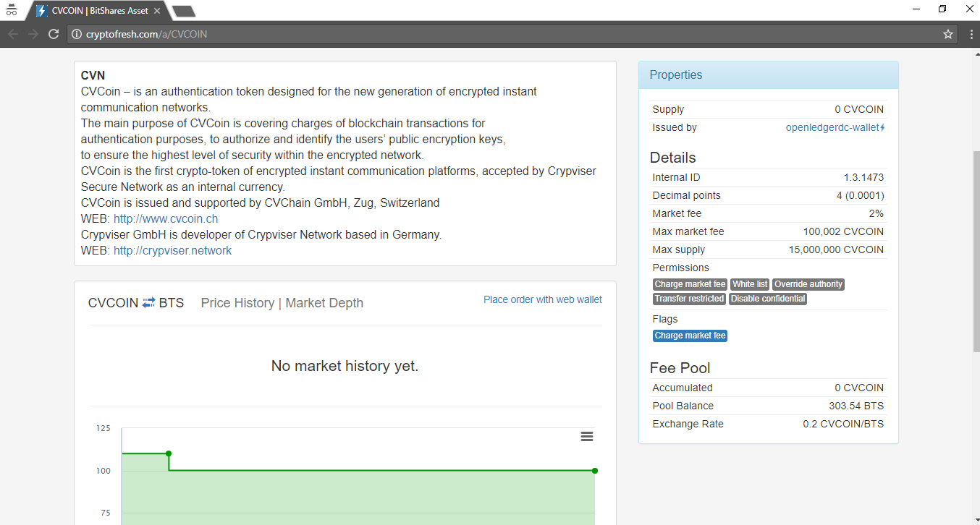980x525 pixels.
Task: Open http://www.cvcoin.ch link
Action: pos(166,218)
